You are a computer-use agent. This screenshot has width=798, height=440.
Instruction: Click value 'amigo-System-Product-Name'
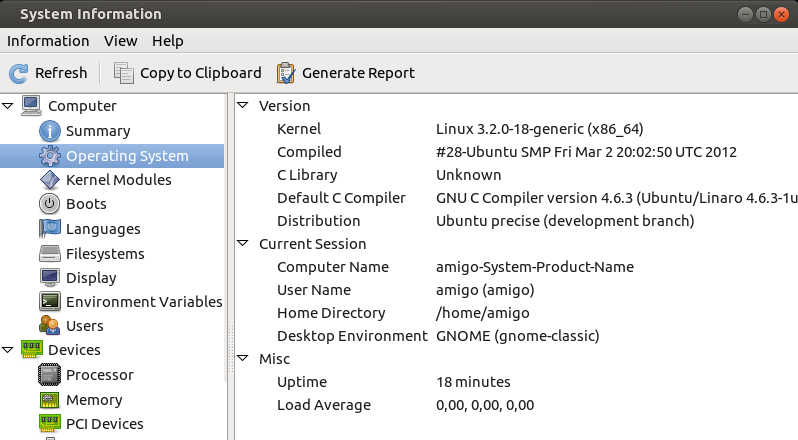(535, 267)
